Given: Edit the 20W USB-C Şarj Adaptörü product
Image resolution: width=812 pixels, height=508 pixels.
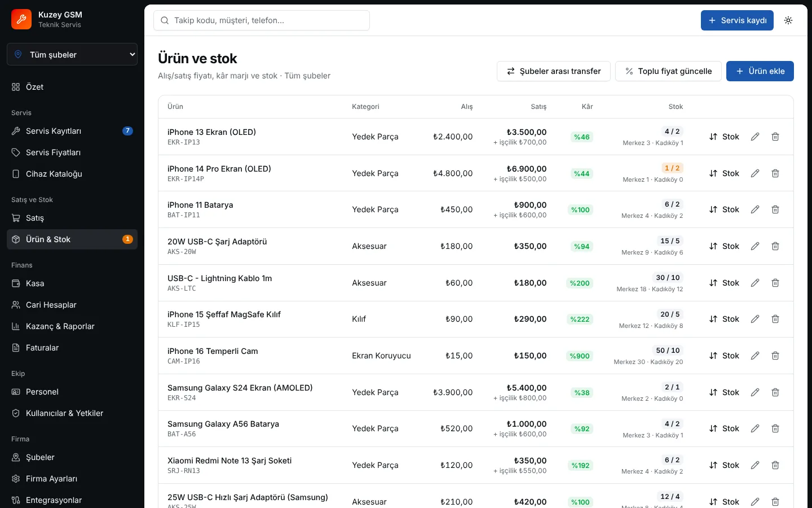Looking at the screenshot, I should tap(755, 246).
